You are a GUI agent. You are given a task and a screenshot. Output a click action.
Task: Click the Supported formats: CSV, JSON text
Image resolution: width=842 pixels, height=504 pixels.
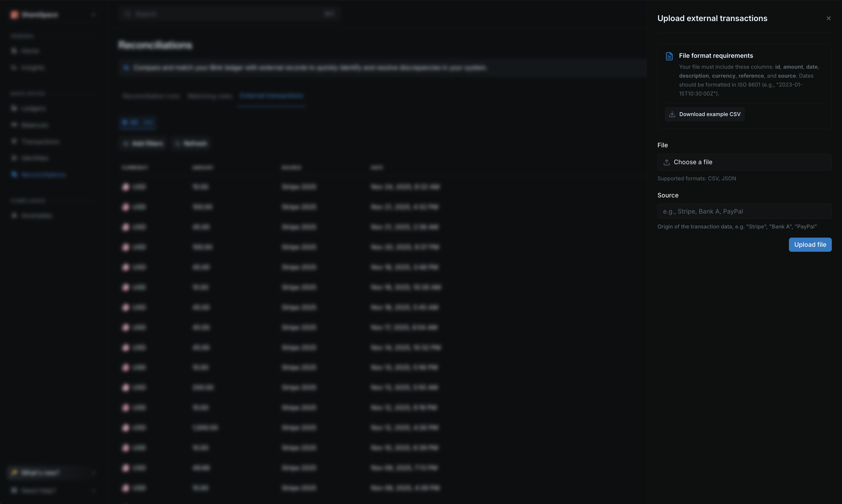coord(696,179)
